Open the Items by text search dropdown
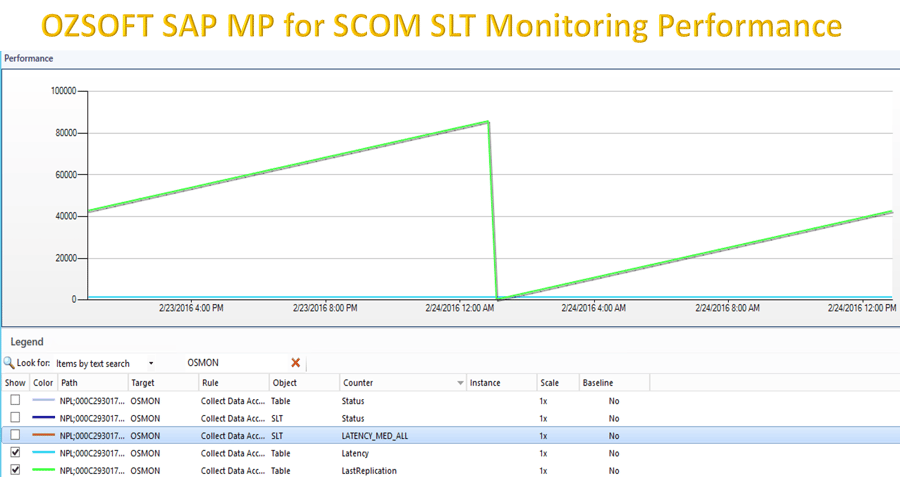 pos(151,363)
